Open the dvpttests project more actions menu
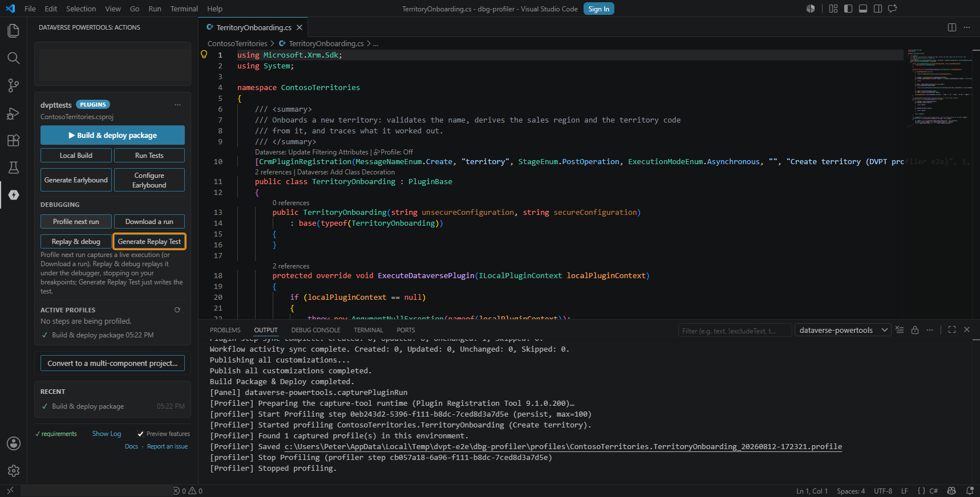 click(x=177, y=105)
